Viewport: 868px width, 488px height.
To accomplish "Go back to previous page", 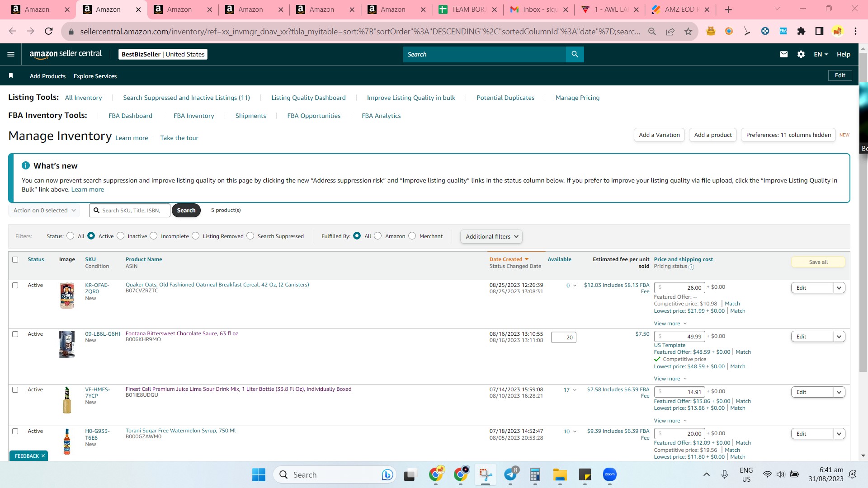I will point(12,31).
